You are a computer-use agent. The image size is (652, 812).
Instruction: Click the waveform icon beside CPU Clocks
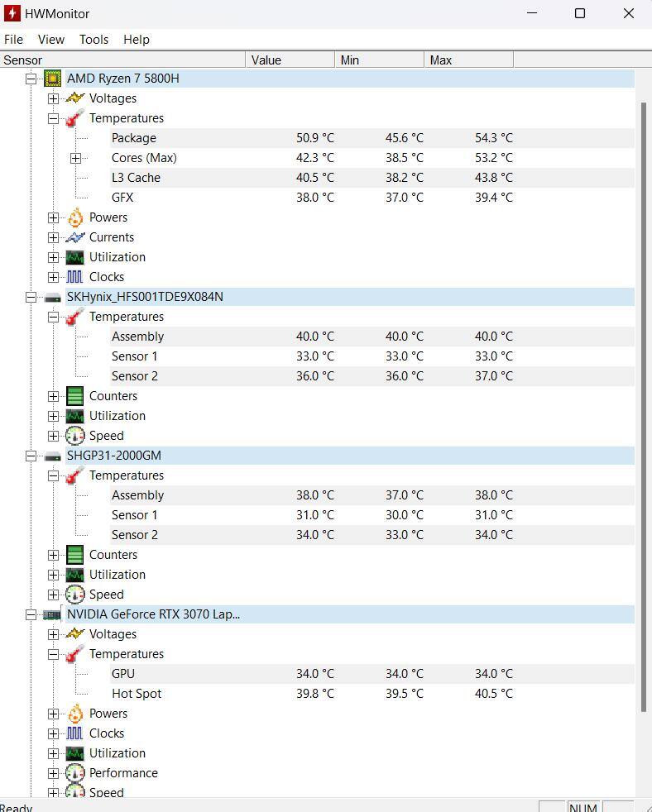click(75, 277)
